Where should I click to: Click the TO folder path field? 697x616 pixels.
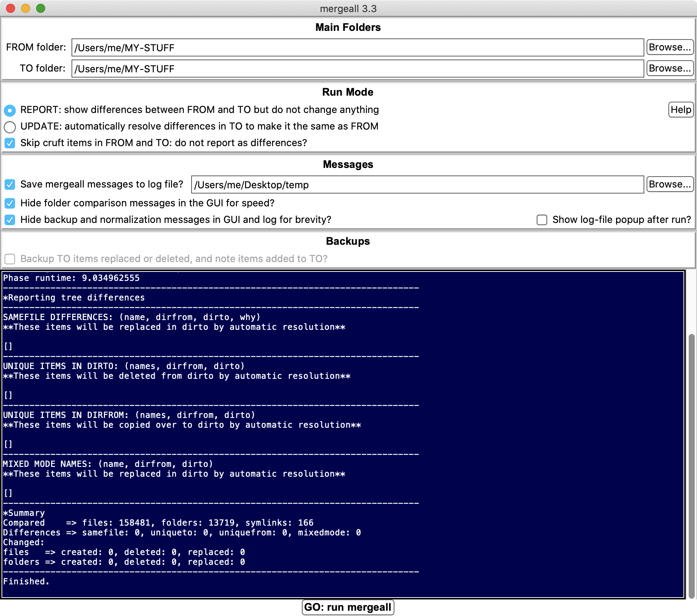click(358, 69)
